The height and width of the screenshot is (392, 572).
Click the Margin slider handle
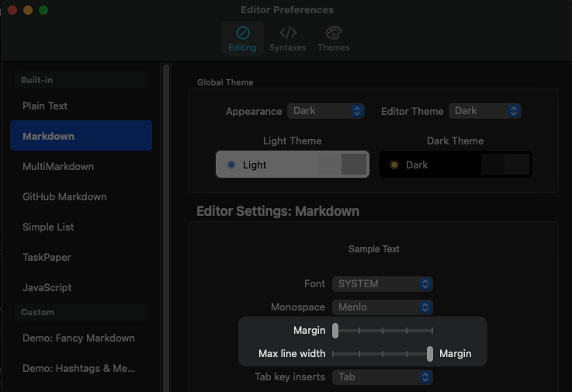click(x=335, y=331)
